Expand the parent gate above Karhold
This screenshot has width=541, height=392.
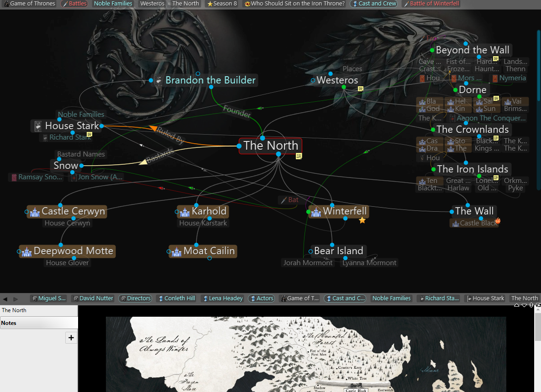click(196, 205)
